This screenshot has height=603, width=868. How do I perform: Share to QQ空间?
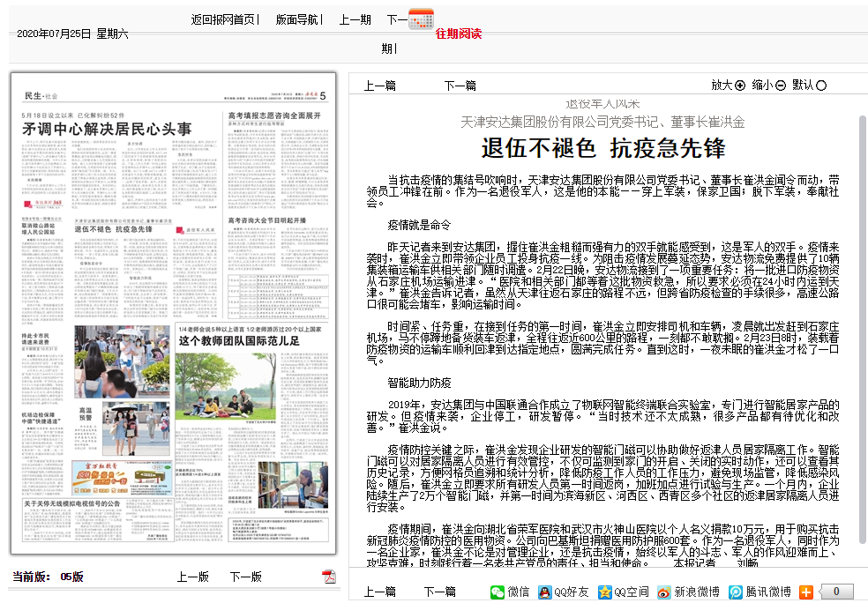tap(623, 592)
